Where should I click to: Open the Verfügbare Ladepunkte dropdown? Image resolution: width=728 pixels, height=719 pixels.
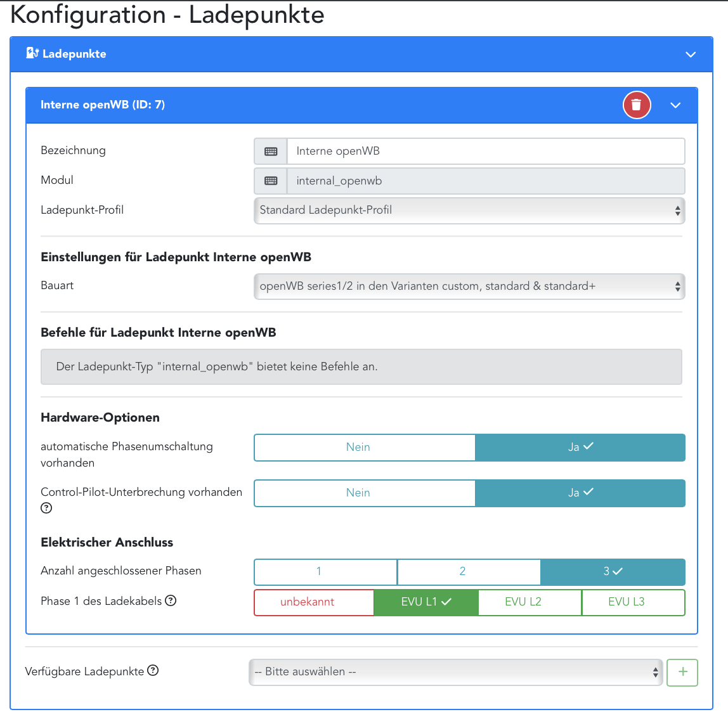(x=455, y=672)
